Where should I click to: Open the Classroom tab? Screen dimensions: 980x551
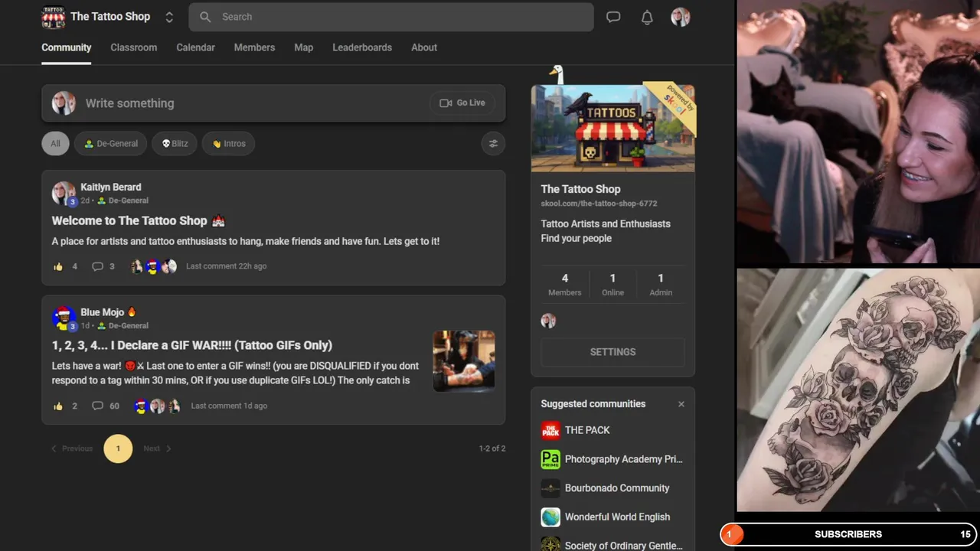click(x=133, y=47)
